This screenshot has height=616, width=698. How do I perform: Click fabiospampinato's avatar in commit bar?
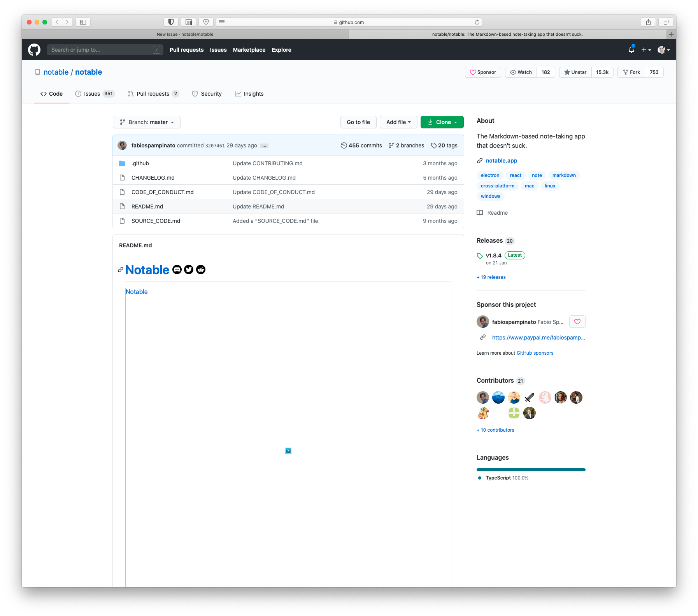pyautogui.click(x=122, y=145)
